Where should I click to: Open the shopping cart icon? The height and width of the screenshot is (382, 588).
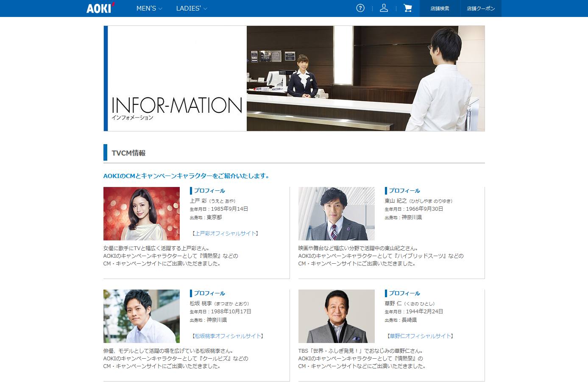point(408,8)
